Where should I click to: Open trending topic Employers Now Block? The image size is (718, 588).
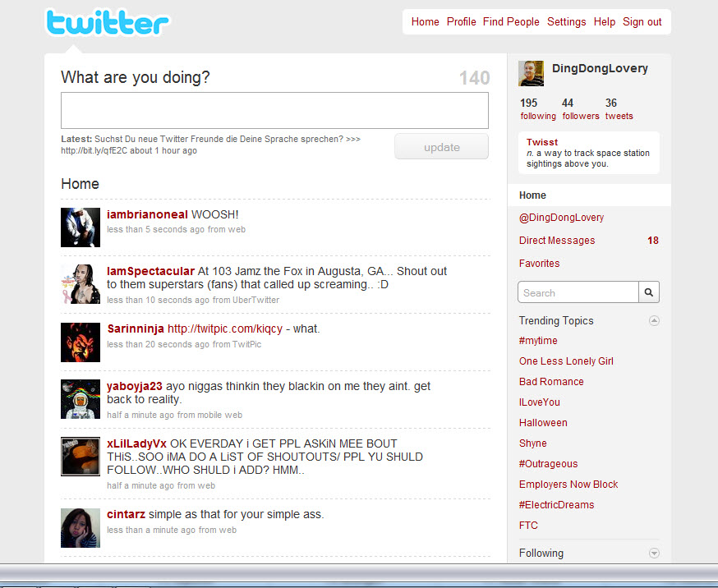(x=568, y=485)
